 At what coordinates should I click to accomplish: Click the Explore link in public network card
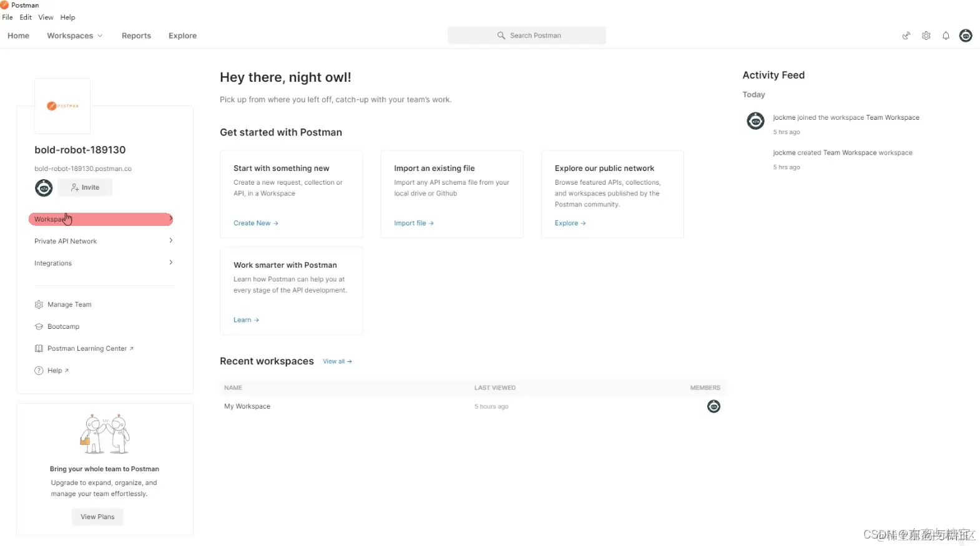coord(570,223)
